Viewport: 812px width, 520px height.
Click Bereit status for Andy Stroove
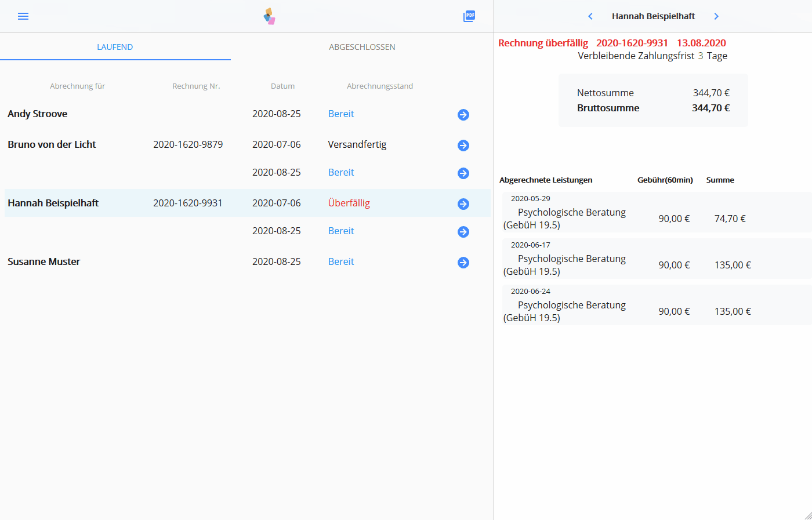(x=341, y=114)
